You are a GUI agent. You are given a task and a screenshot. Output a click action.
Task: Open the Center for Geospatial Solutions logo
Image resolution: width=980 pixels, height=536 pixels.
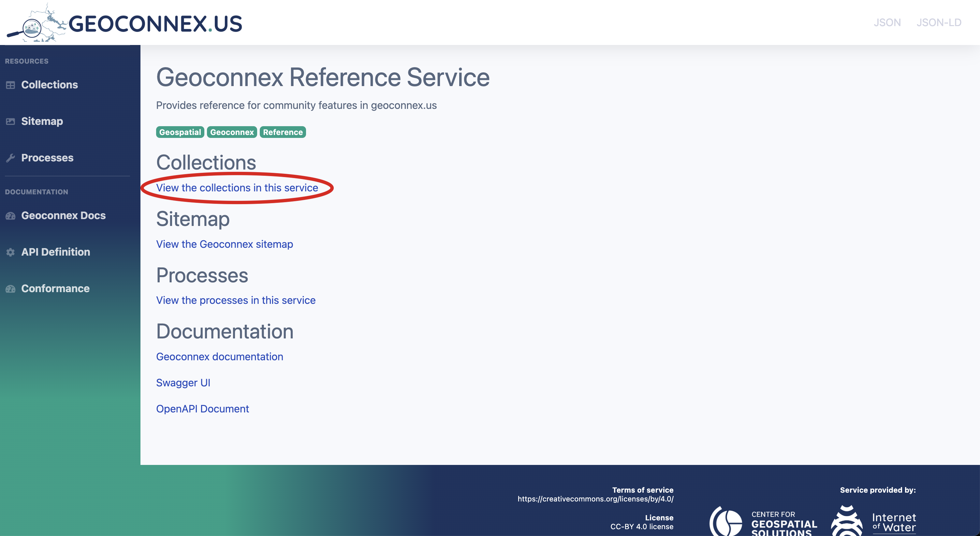point(763,521)
